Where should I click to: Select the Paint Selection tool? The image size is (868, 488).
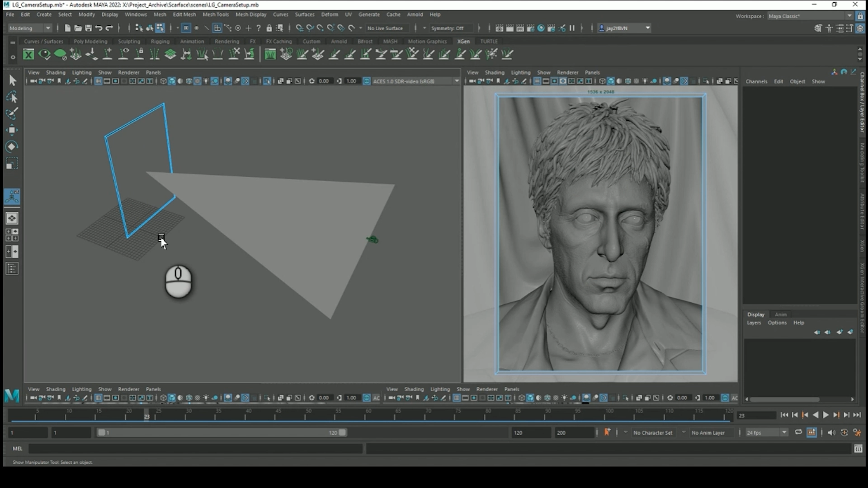[12, 113]
